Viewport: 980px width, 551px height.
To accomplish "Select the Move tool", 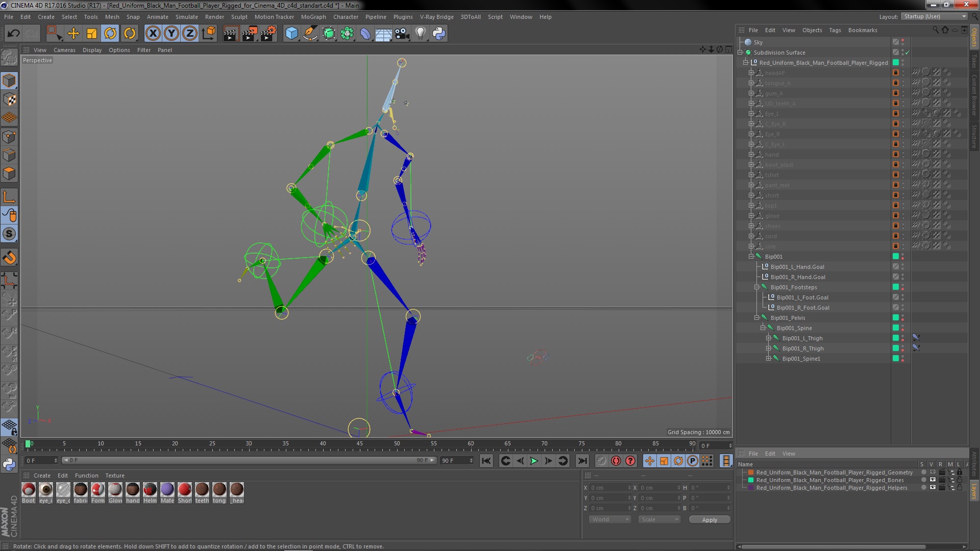I will [x=73, y=34].
